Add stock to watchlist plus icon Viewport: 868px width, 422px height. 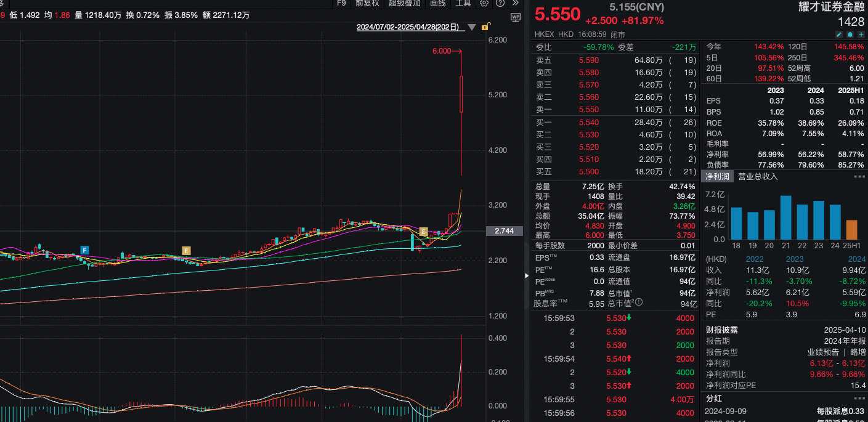[x=861, y=34]
